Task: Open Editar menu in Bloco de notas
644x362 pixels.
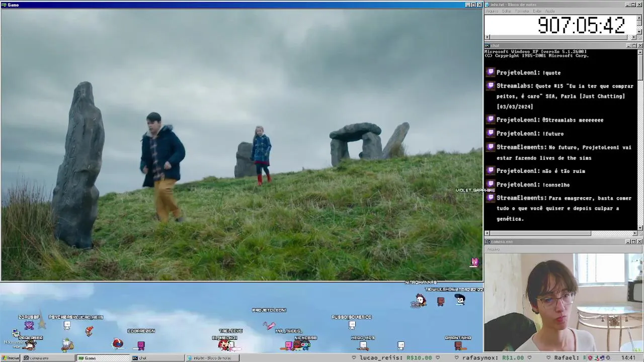Action: coord(506,11)
